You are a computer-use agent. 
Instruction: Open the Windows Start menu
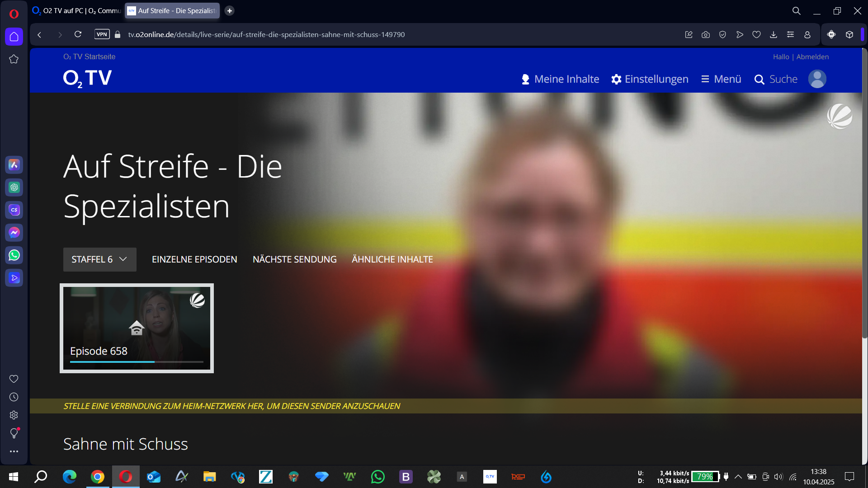(14, 477)
